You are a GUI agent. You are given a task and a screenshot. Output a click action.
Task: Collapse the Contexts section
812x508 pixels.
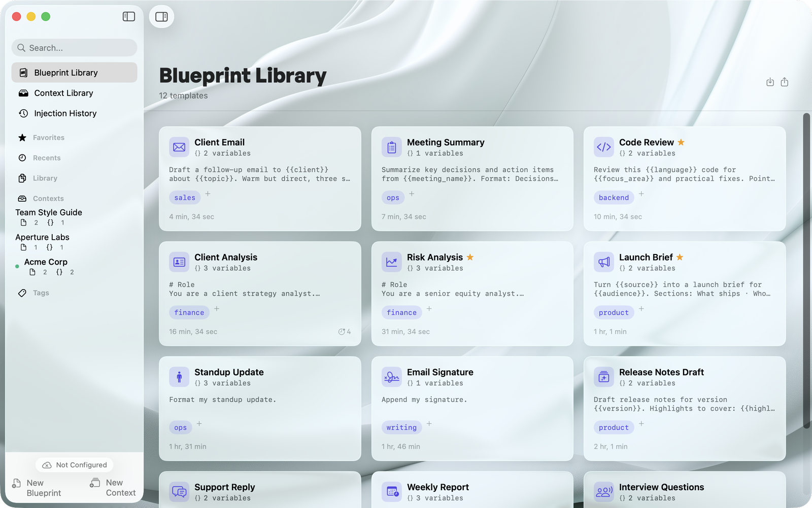click(48, 199)
